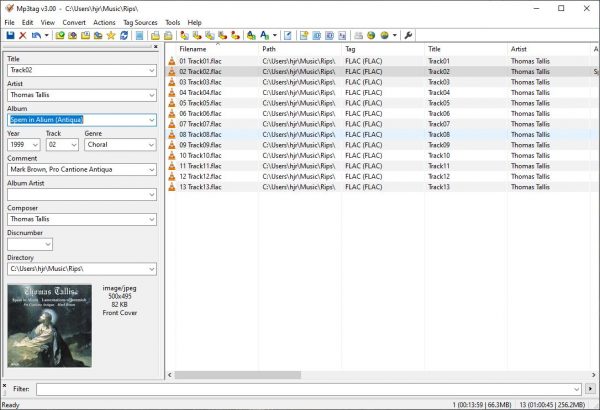
Task: Save tag with the blue floppy disk icon
Action: (10, 36)
